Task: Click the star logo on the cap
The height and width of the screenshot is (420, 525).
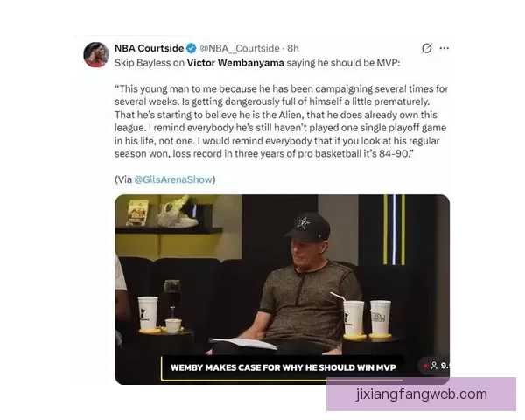Action: point(304,223)
